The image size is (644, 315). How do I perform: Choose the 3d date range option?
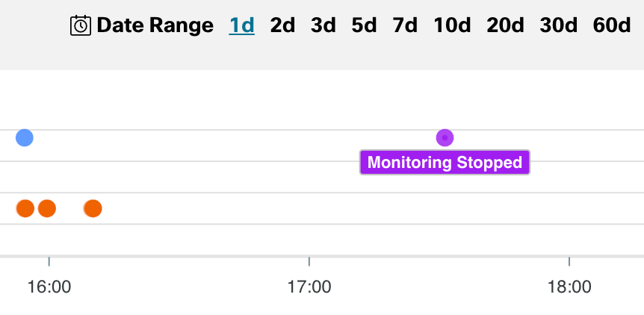coord(323,25)
